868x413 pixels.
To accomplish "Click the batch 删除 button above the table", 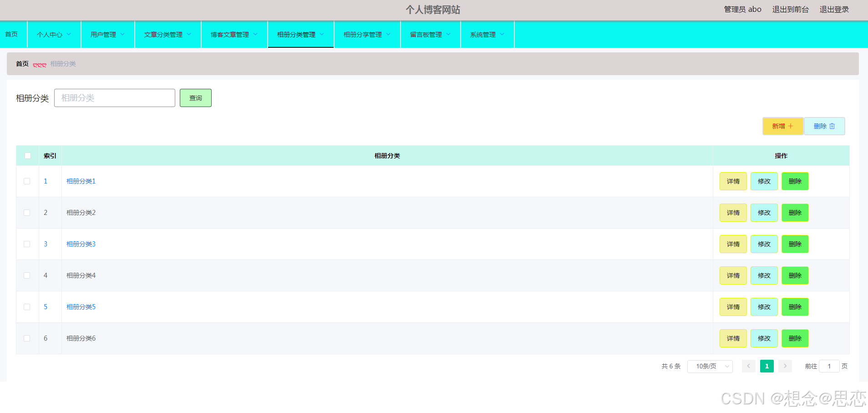I will click(x=824, y=126).
